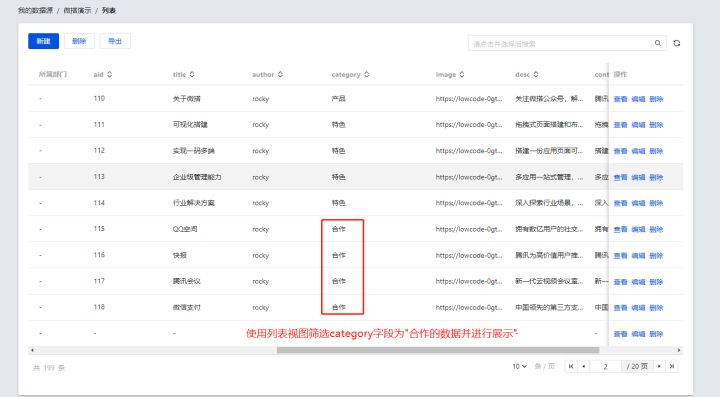This screenshot has height=397, width=720.
Task: Click 查看 in row 113
Action: point(620,177)
